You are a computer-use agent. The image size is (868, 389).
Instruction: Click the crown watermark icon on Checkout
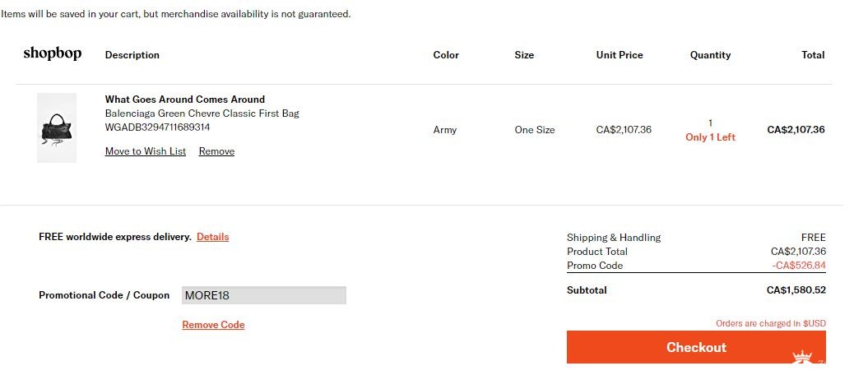click(x=802, y=357)
